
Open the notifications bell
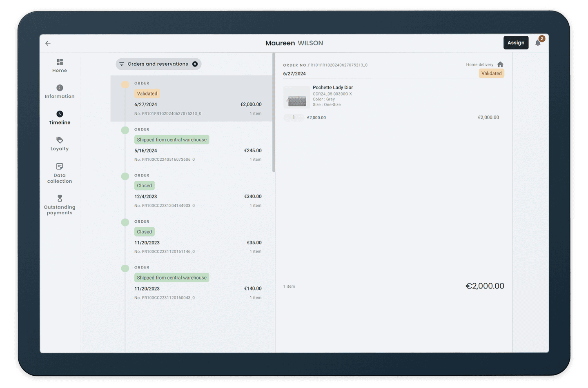538,43
